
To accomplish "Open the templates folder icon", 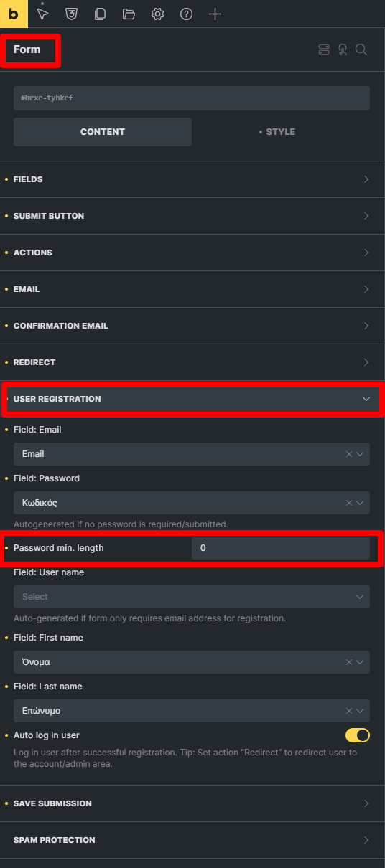I will pos(129,14).
